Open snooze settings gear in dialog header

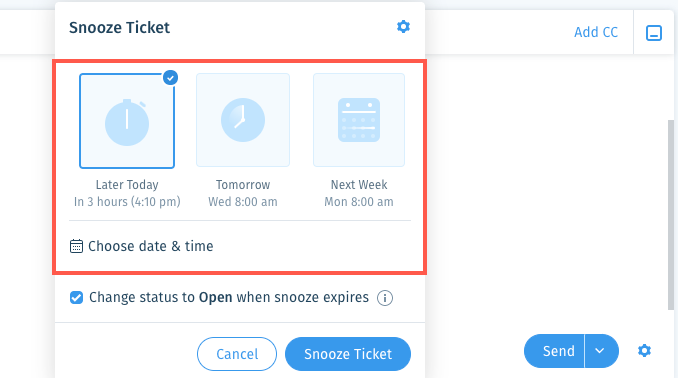[403, 27]
